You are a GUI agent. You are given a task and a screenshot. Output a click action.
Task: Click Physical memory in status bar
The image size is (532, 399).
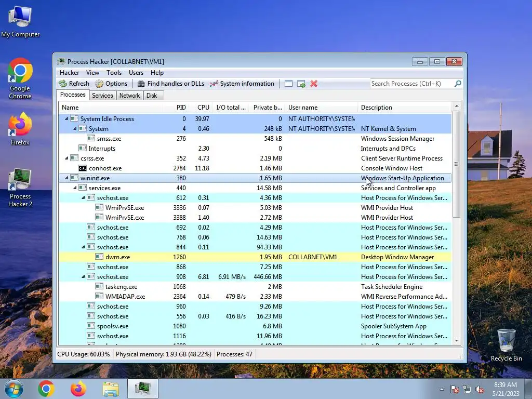click(164, 354)
